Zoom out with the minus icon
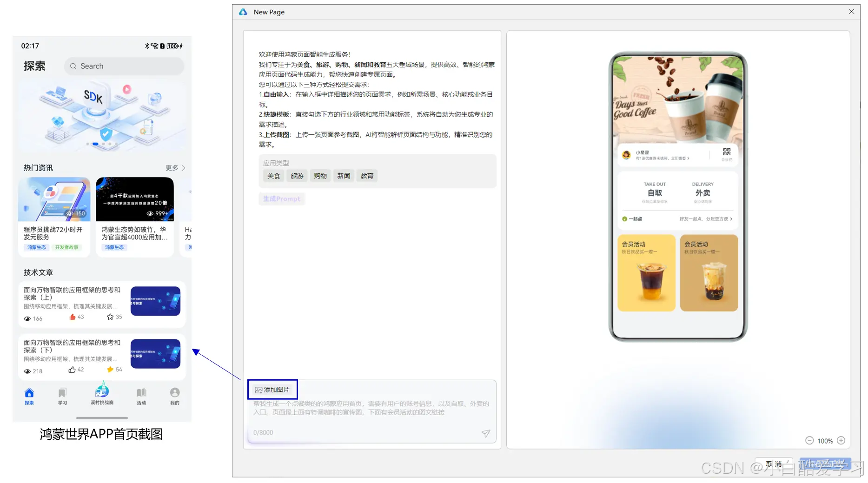This screenshot has height=483, width=868. point(809,441)
